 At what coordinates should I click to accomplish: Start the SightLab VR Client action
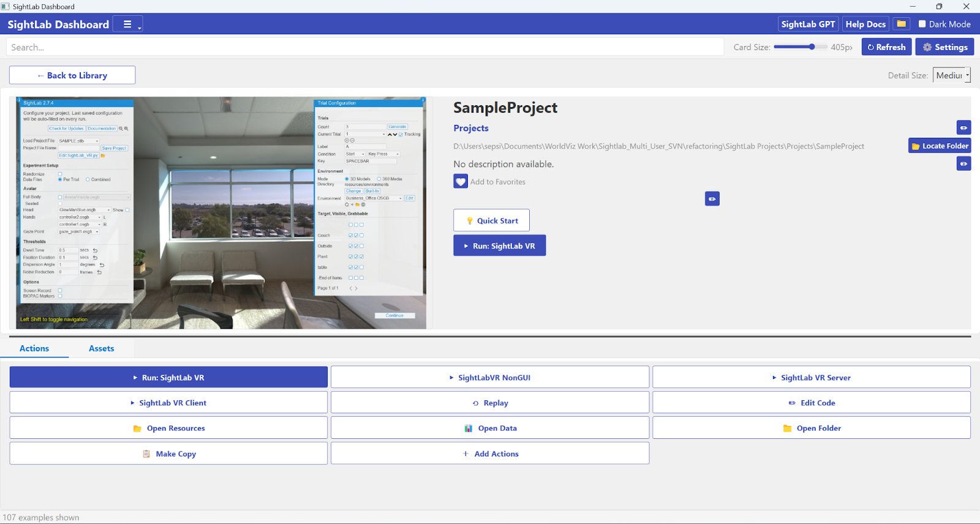(168, 402)
